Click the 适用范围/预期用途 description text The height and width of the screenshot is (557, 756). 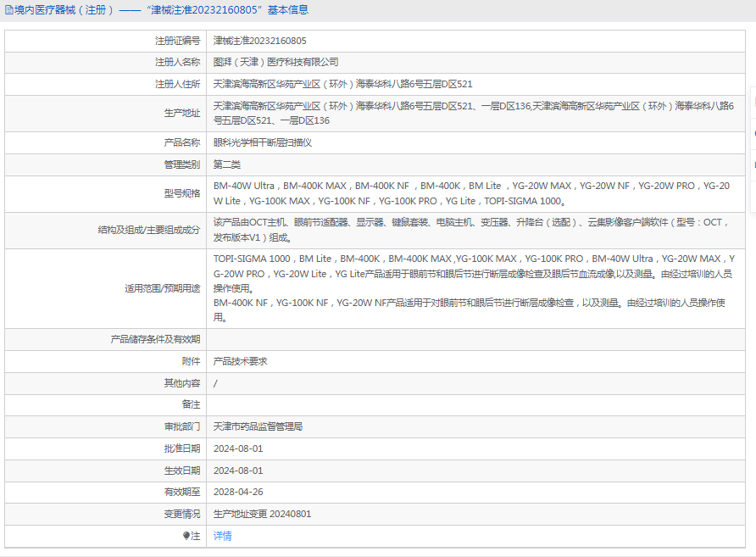(x=474, y=288)
